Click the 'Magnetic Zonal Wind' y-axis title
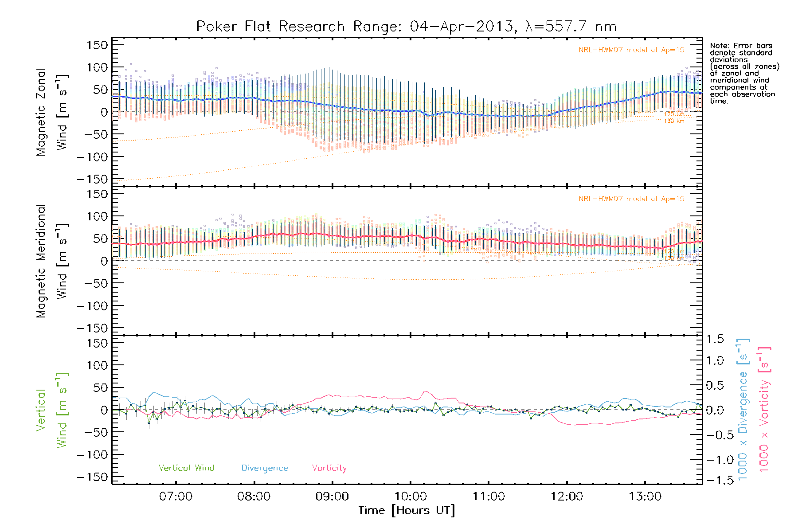 (x=52, y=112)
